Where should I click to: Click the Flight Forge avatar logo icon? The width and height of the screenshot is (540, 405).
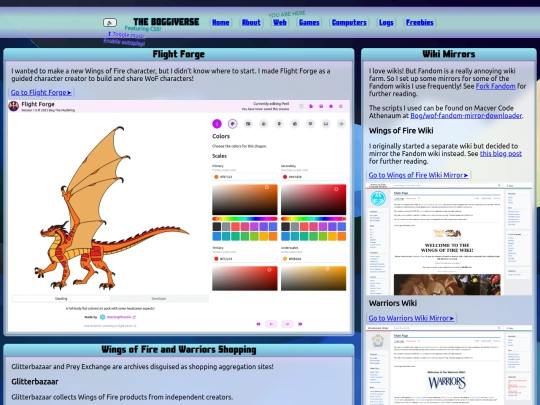[x=14, y=106]
